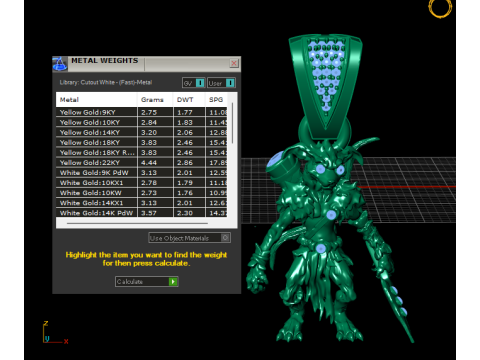Toggle the User library switch
Viewport: 480px width, 360px height.
click(221, 83)
